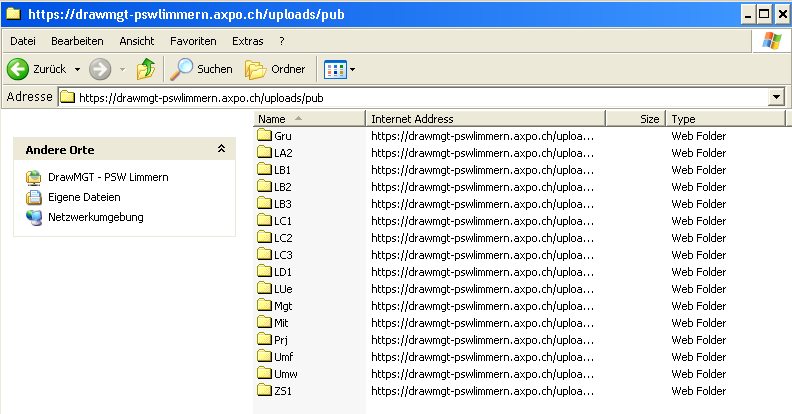This screenshot has height=414, width=792.
Task: Open Eigene Dateien link
Action: [x=84, y=197]
